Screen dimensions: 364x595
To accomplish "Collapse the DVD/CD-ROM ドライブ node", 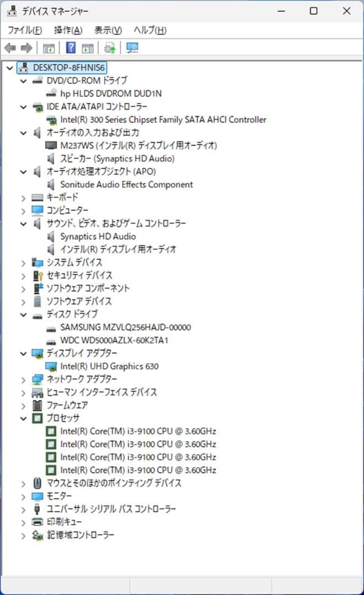I will [x=24, y=81].
